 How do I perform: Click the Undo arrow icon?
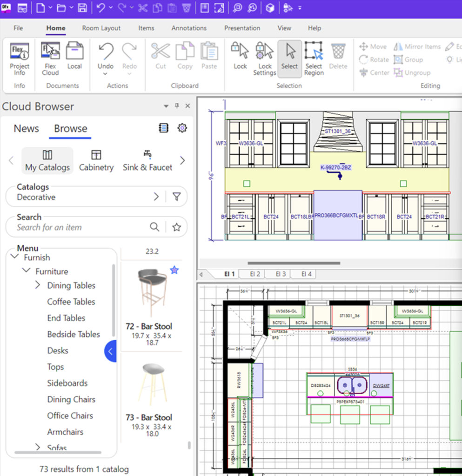coord(106,51)
